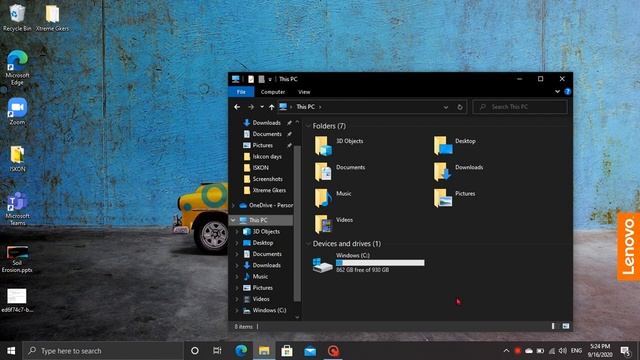Open Microsoft Store from taskbar
This screenshot has height=360, width=640.
pos(287,351)
